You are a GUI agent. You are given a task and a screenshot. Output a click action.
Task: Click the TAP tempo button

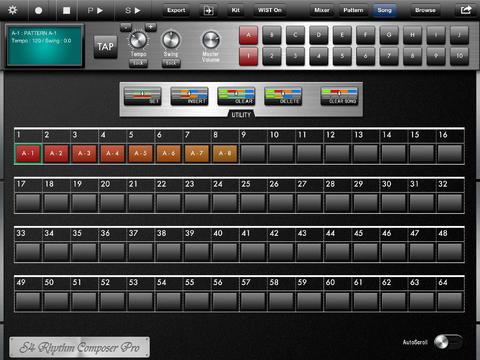pos(106,47)
